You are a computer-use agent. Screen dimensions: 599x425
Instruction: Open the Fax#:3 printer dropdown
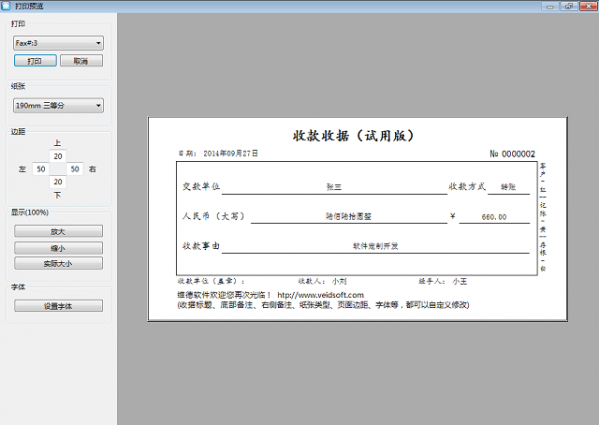58,43
